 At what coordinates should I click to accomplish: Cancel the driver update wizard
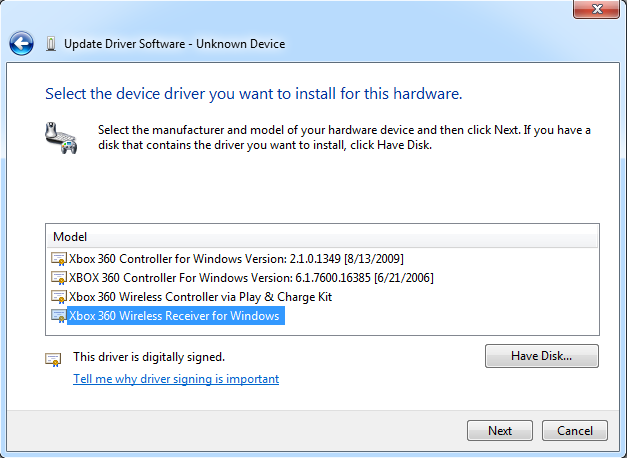575,430
